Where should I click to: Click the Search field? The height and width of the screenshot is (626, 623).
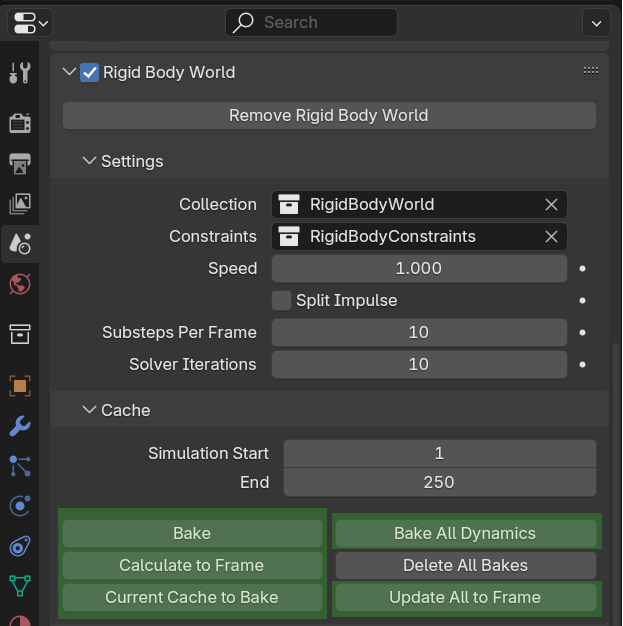pos(312,23)
